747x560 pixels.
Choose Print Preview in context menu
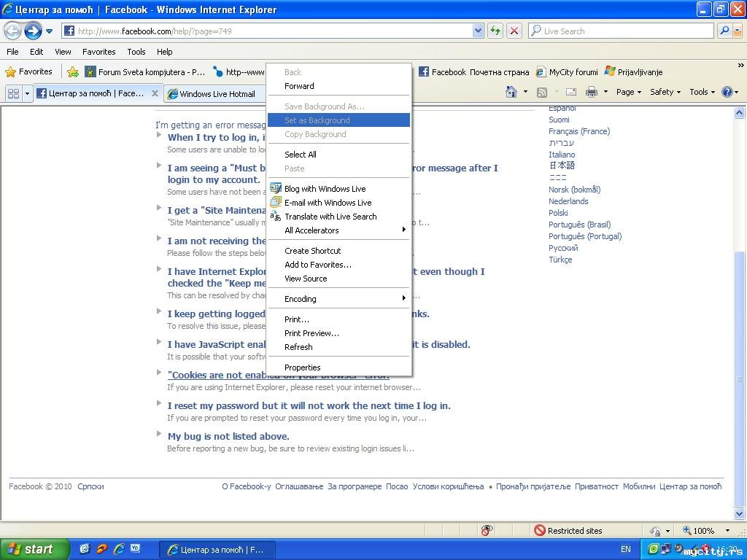click(x=338, y=332)
